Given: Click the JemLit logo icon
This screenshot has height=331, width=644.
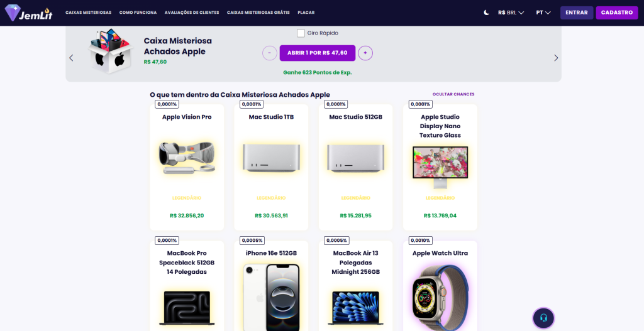Looking at the screenshot, I should [x=14, y=13].
